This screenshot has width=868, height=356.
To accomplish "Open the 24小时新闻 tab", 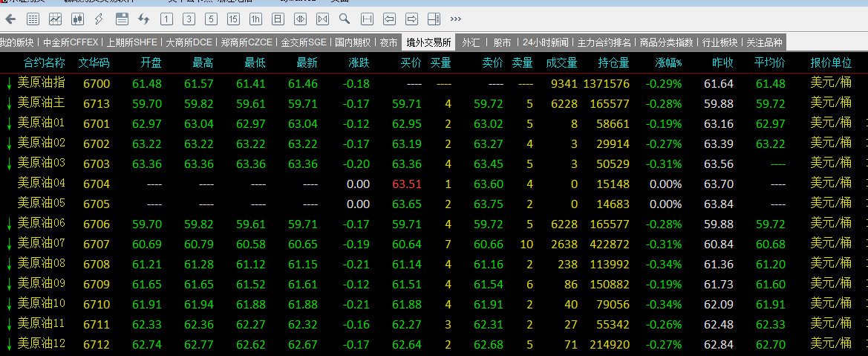I will [x=545, y=42].
